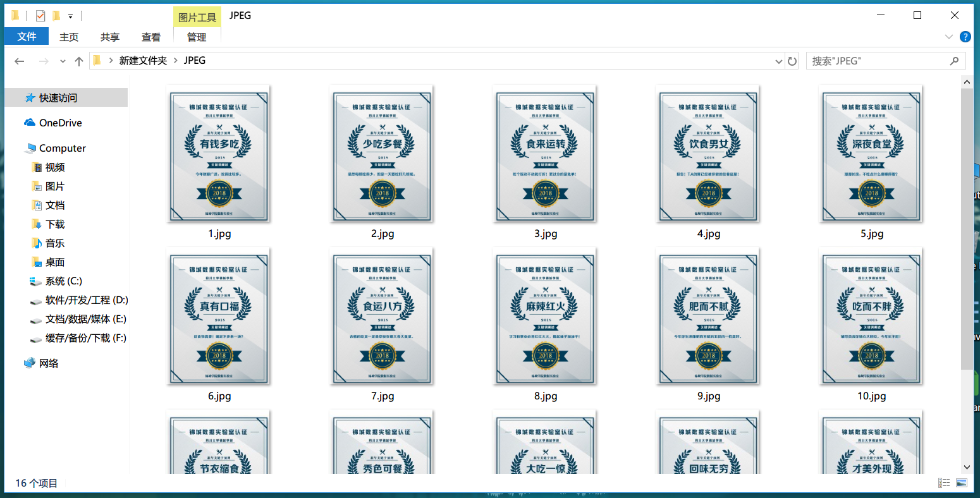
Task: Click the 10.jpg file name label
Action: click(x=871, y=396)
